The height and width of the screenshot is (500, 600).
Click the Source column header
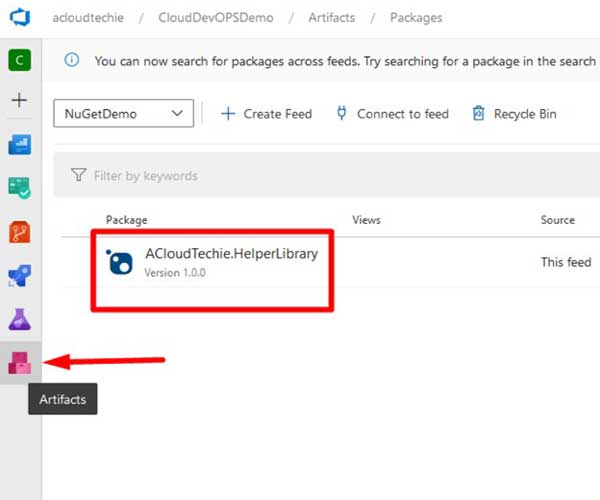pos(558,220)
